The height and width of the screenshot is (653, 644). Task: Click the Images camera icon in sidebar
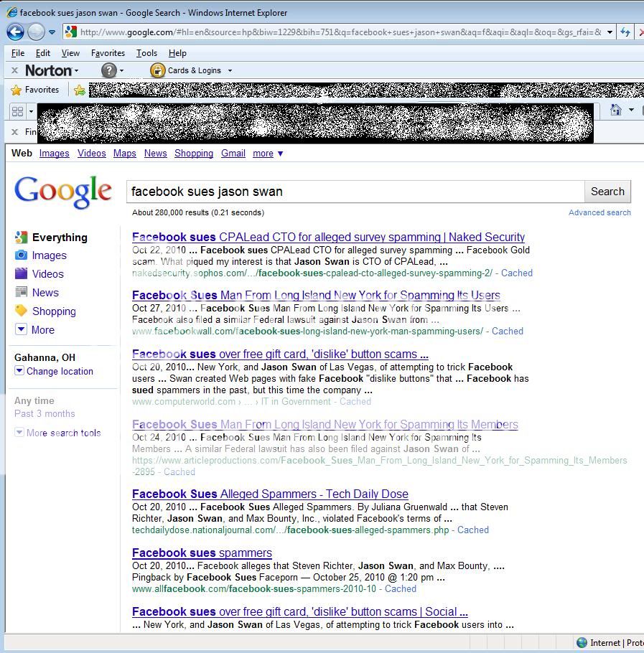21,255
